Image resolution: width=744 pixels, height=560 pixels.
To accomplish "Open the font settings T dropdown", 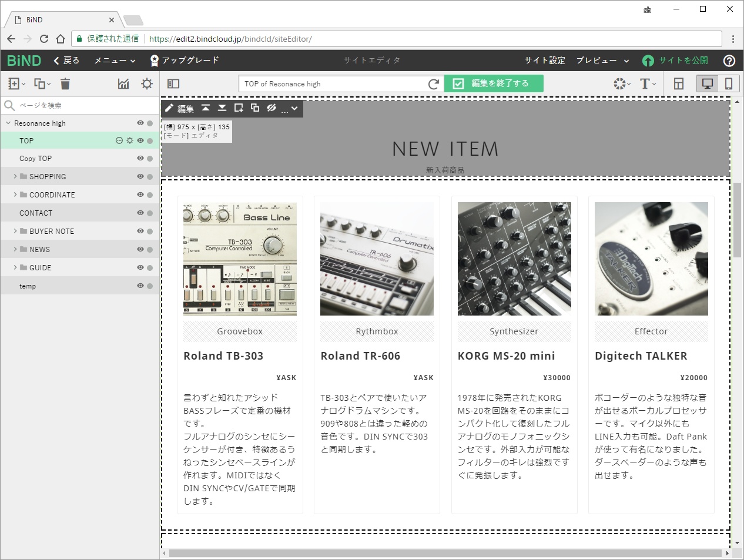I will [646, 83].
